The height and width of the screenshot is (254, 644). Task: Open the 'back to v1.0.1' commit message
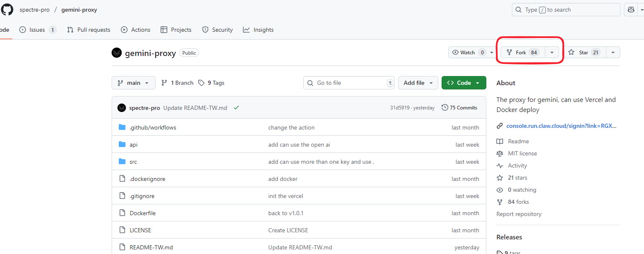click(286, 213)
